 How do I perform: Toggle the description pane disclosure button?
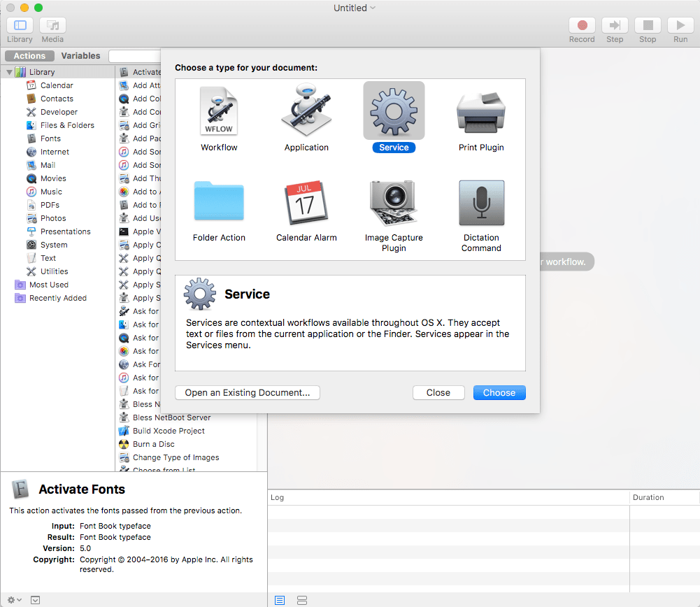[x=35, y=600]
